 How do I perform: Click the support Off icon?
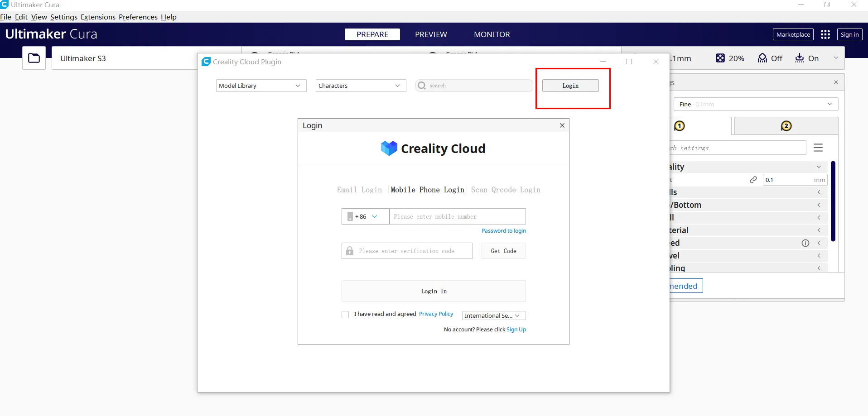click(x=762, y=58)
